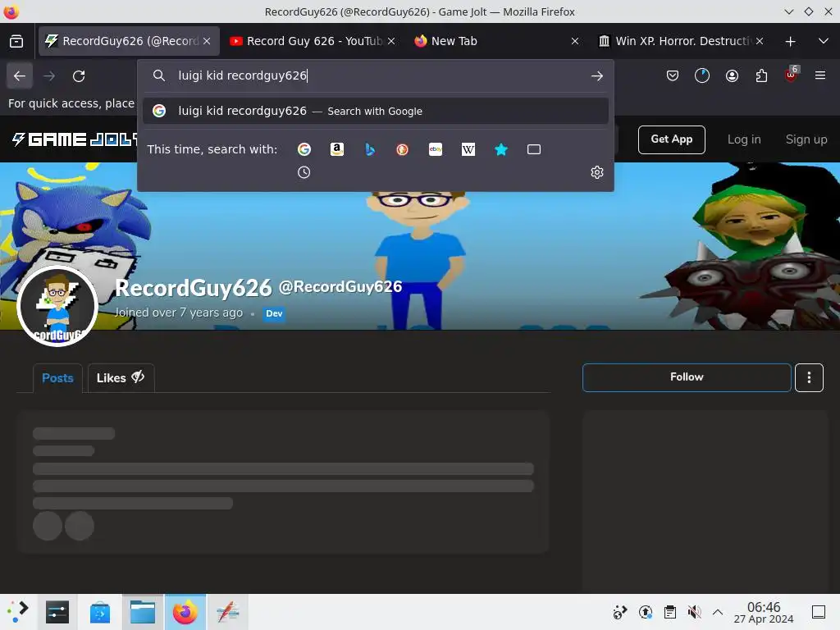This screenshot has width=840, height=630.
Task: Open the Extensions puzzle icon
Action: (761, 75)
